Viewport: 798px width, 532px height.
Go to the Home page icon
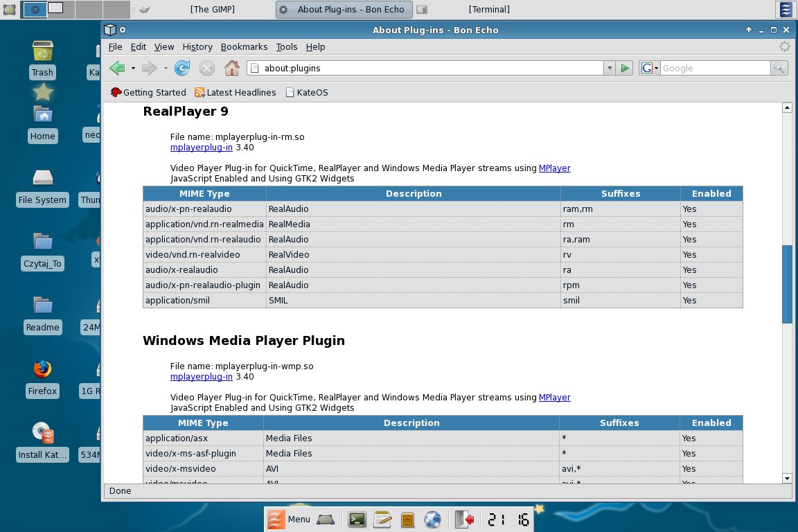[x=231, y=68]
